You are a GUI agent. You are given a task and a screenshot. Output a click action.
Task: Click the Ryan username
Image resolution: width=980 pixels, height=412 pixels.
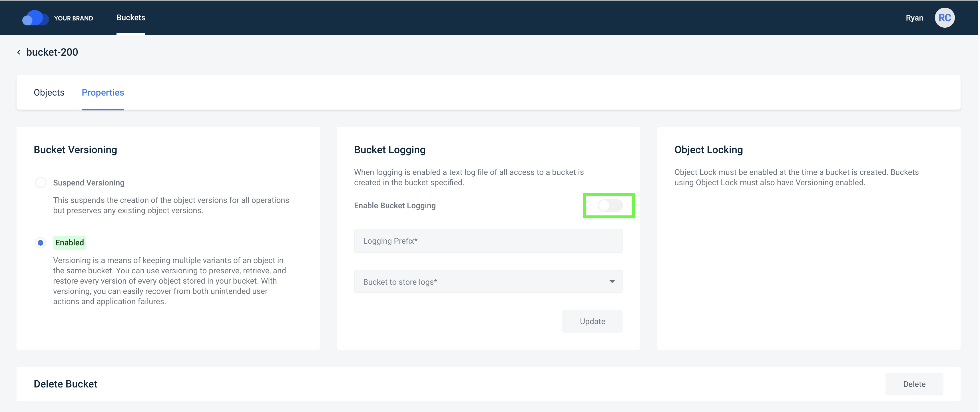914,18
